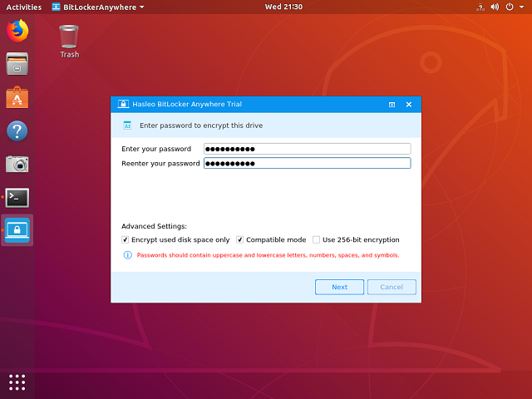Open the Help icon in dock

click(x=17, y=131)
